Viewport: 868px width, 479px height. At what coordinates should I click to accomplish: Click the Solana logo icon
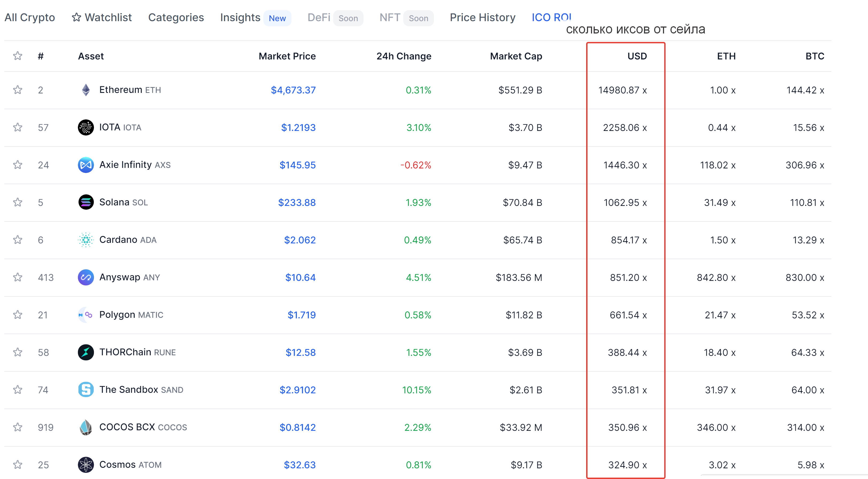coord(86,202)
